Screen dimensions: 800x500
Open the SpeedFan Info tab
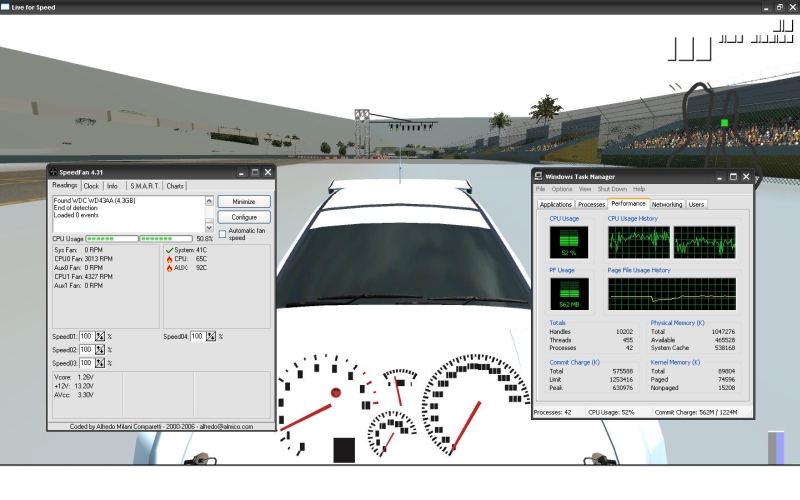click(112, 186)
